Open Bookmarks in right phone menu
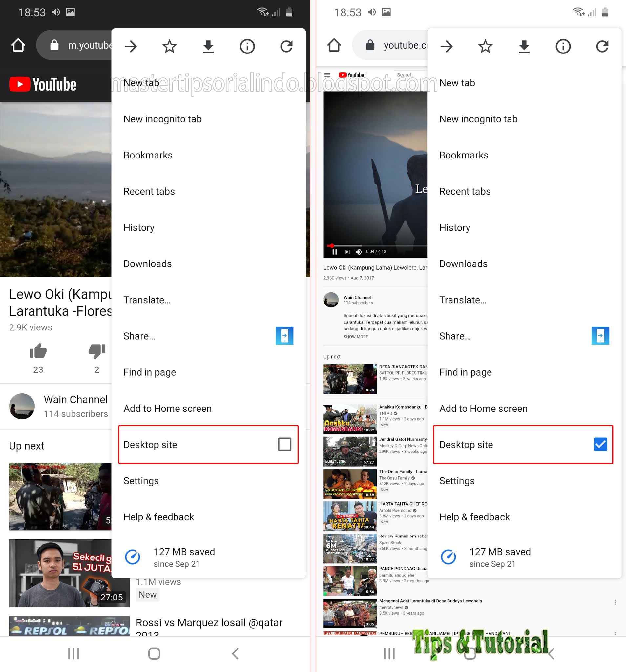The height and width of the screenshot is (672, 626). (x=524, y=155)
